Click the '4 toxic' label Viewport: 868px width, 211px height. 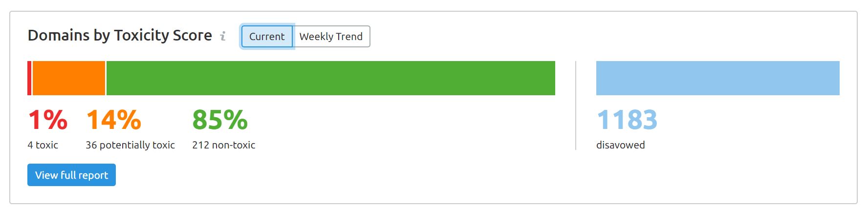[x=43, y=145]
